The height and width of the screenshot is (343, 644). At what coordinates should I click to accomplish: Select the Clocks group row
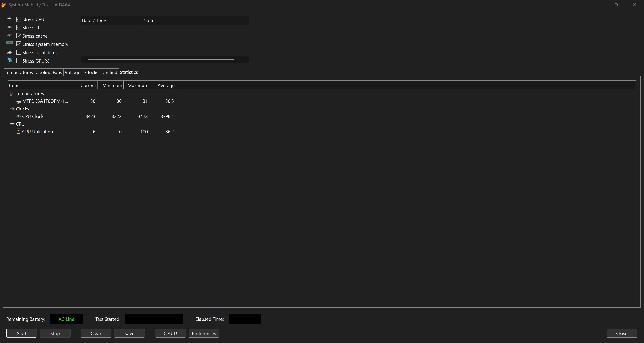[x=92, y=109]
